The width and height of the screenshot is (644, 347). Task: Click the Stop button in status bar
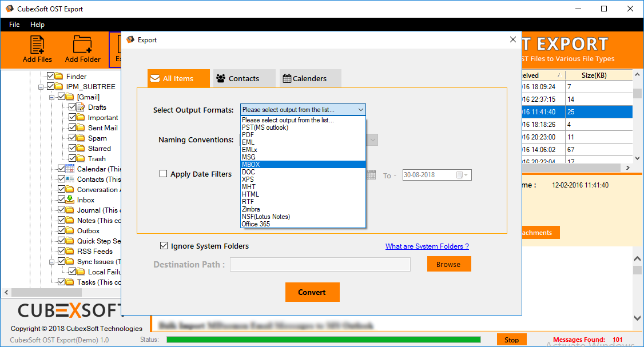click(511, 340)
